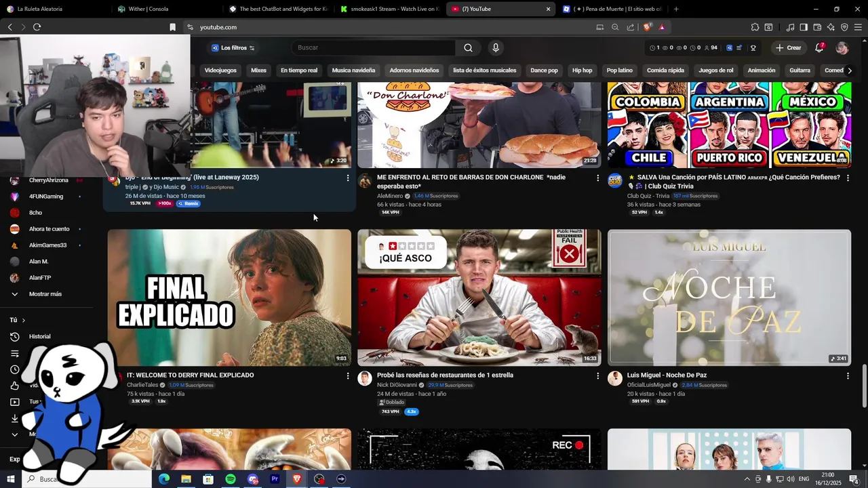Image resolution: width=868 pixels, height=488 pixels.
Task: Click Brave Shields lion icon in address bar
Action: pos(648,27)
